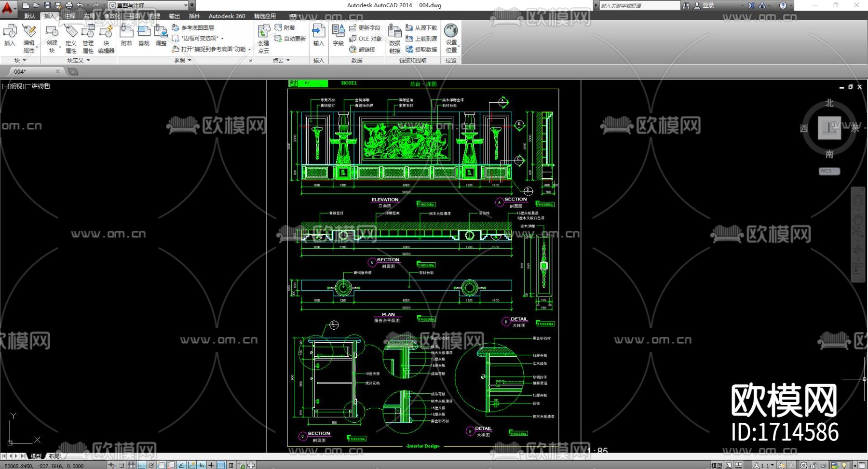Click the 提取数据 button
The width and height of the screenshot is (868, 469).
point(421,49)
